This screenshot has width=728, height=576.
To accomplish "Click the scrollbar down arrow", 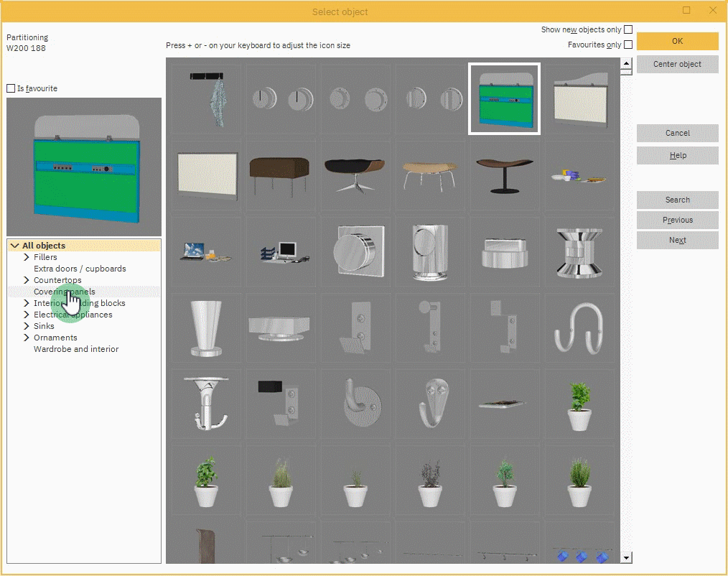I will 626,557.
